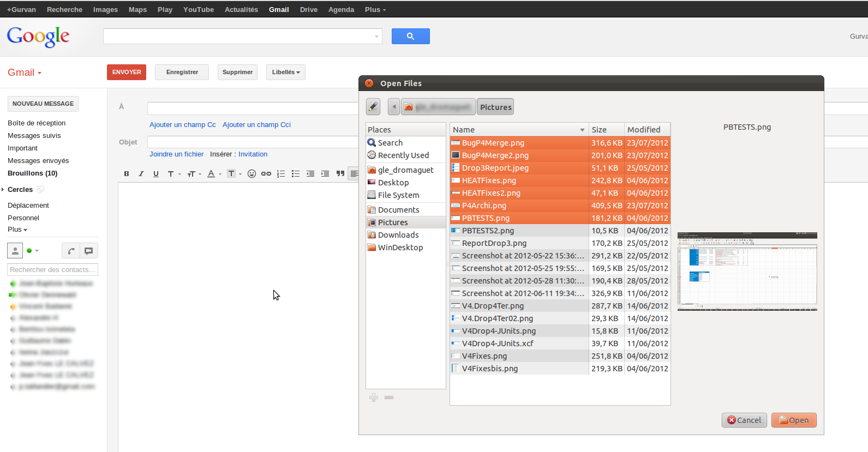Viewport: 868px width, 452px height.
Task: Select the Pictures path button
Action: 495,107
